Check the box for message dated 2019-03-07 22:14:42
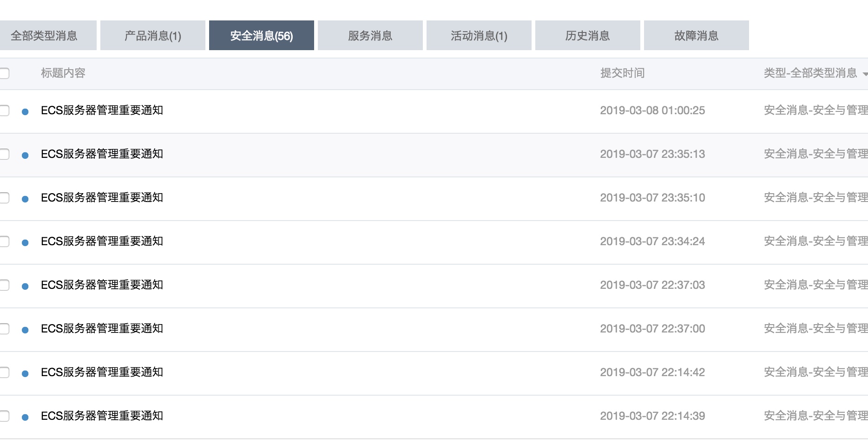Image resolution: width=868 pixels, height=443 pixels. (4, 372)
